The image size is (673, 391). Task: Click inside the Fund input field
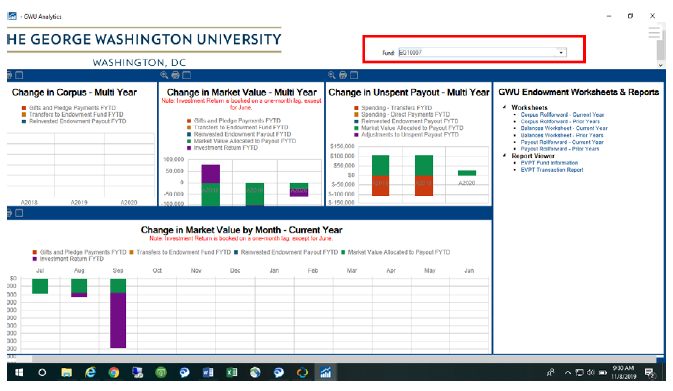pos(477,53)
